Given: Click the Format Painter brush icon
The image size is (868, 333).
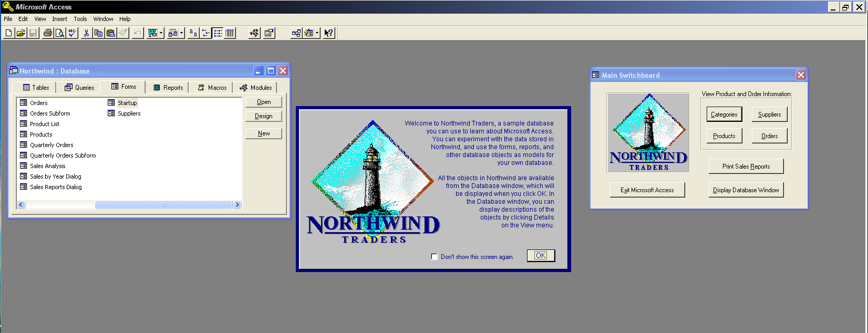Looking at the screenshot, I should 123,33.
